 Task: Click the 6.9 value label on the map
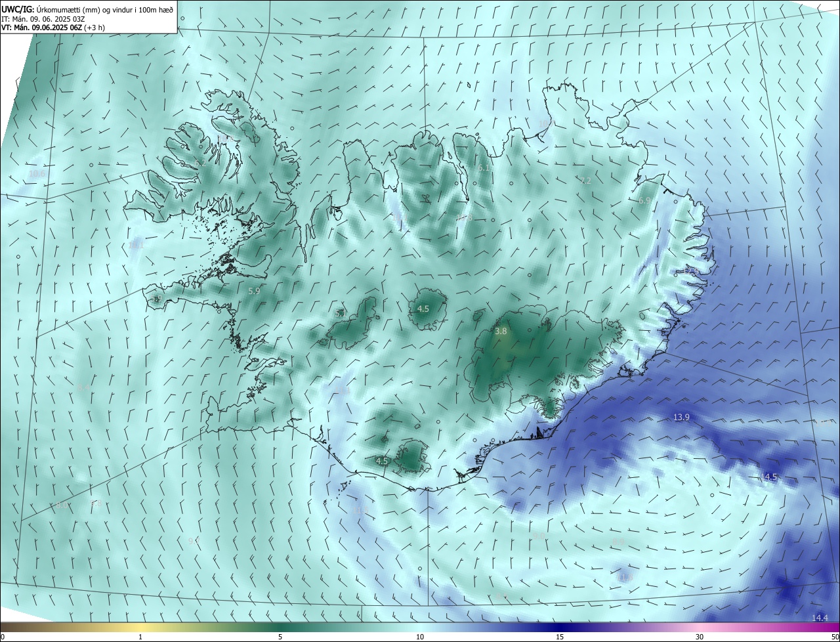click(x=644, y=200)
